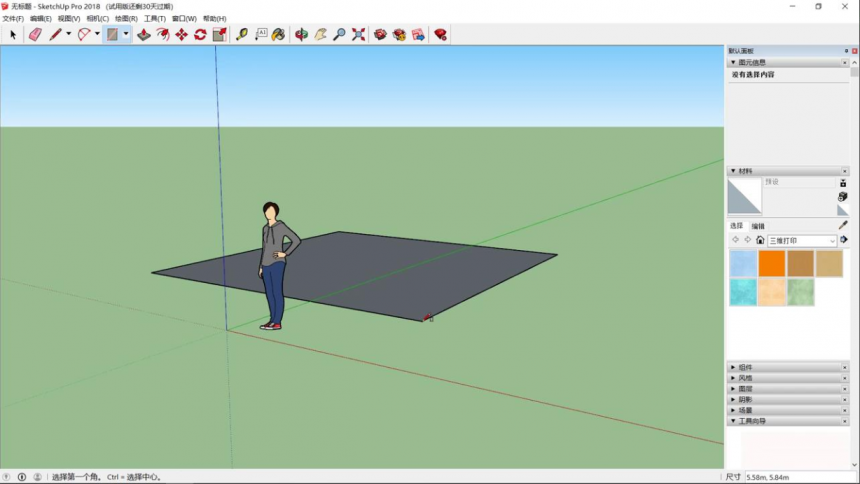The height and width of the screenshot is (484, 860).
Task: Expand the 阴影 panel
Action: coord(733,399)
